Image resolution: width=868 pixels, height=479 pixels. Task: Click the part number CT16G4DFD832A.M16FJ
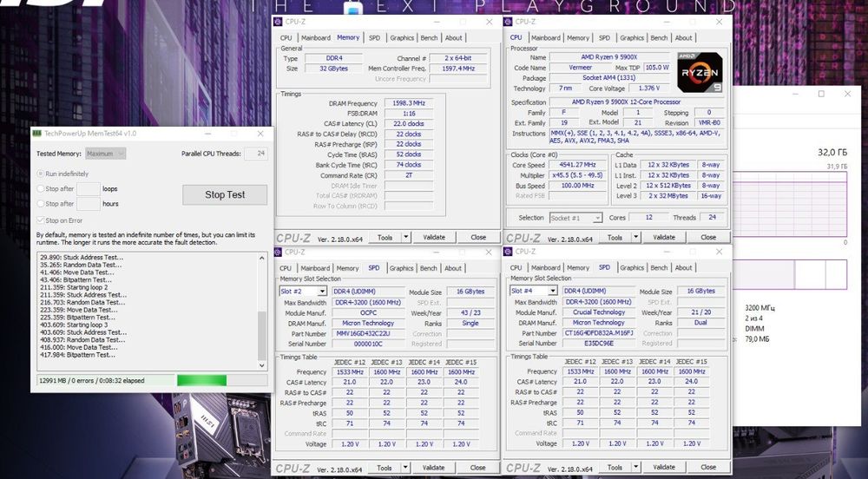598,333
